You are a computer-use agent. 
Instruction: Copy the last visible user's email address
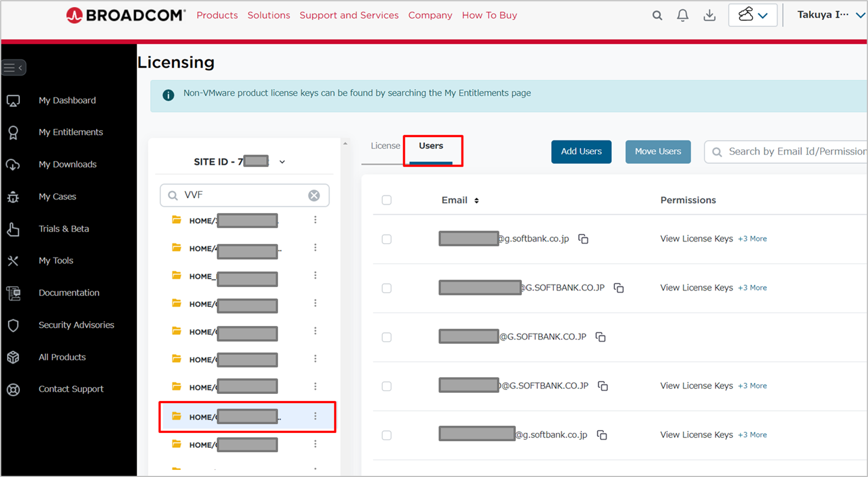602,435
